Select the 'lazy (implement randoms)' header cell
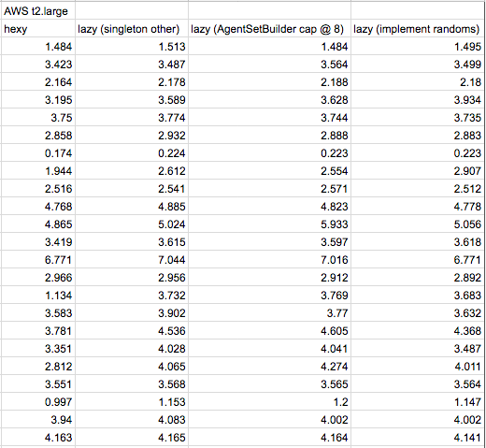The image size is (486, 448). (418, 29)
